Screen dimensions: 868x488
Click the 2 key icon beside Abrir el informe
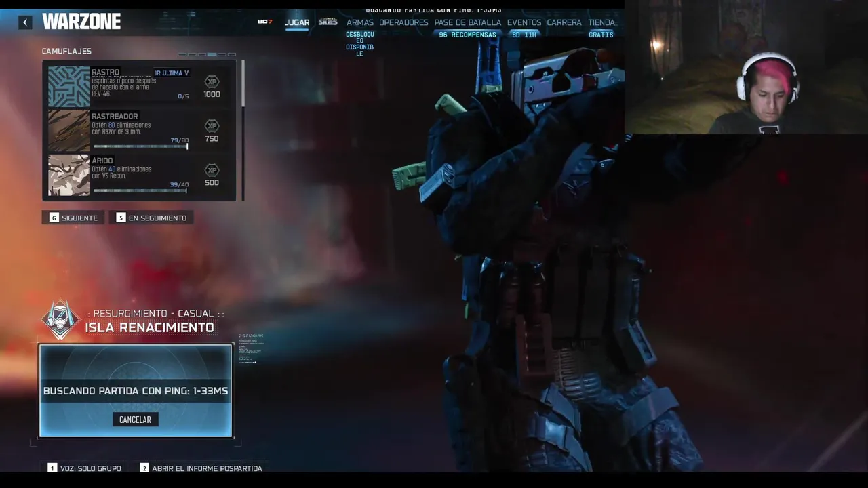144,468
